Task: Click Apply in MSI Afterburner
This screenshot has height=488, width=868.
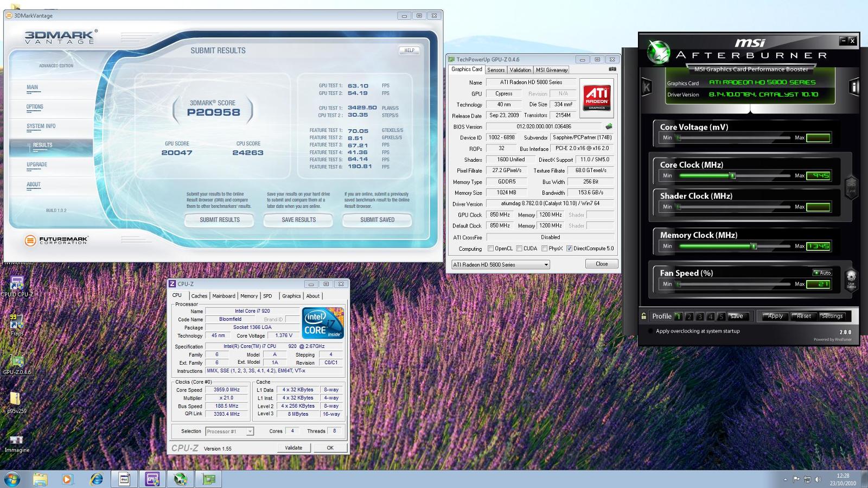Action: pyautogui.click(x=775, y=316)
